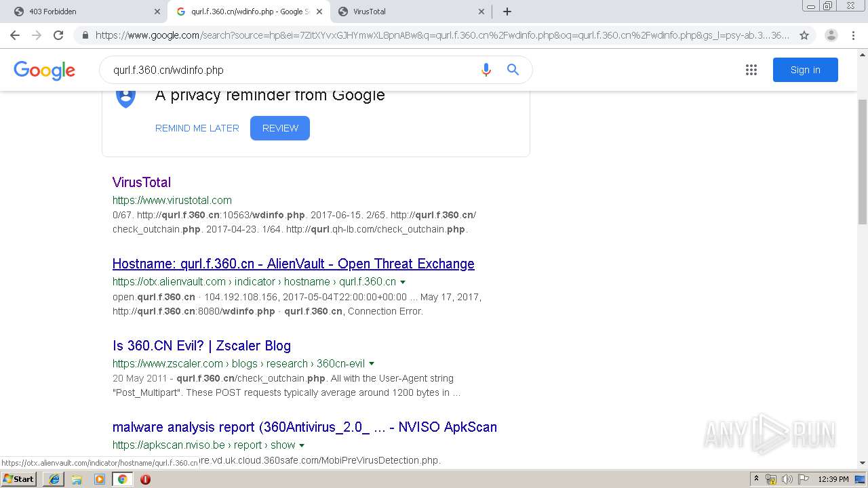Open the file explorer folder in taskbar
Image resolution: width=868 pixels, height=488 pixels.
coord(77,479)
